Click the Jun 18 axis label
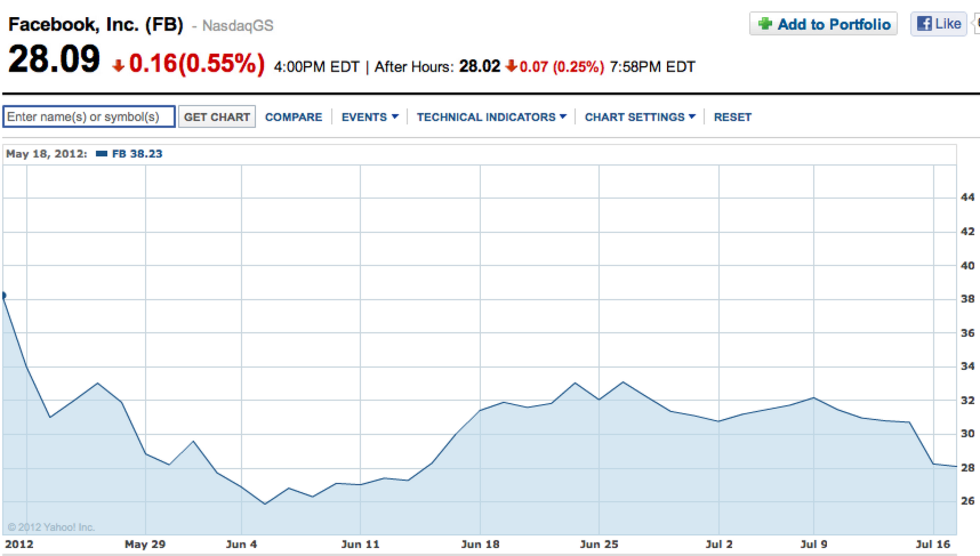Screen dimensions: 980x556 pos(480,544)
